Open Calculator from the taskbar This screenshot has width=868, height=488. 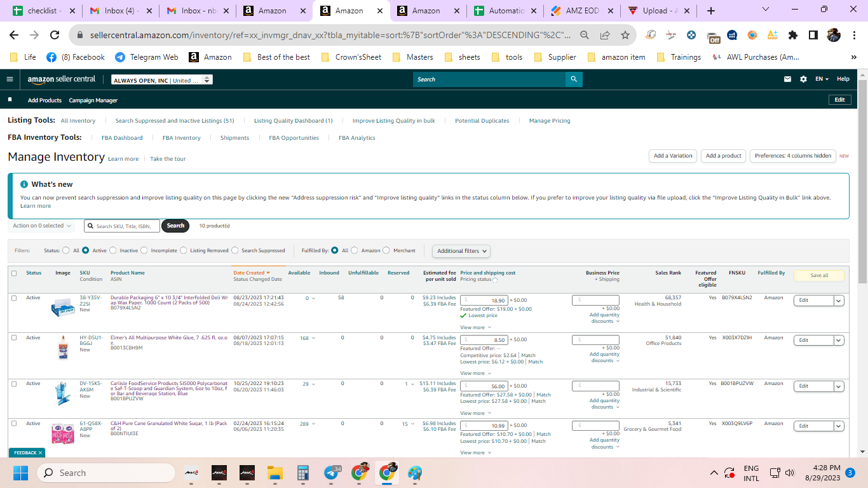click(302, 473)
